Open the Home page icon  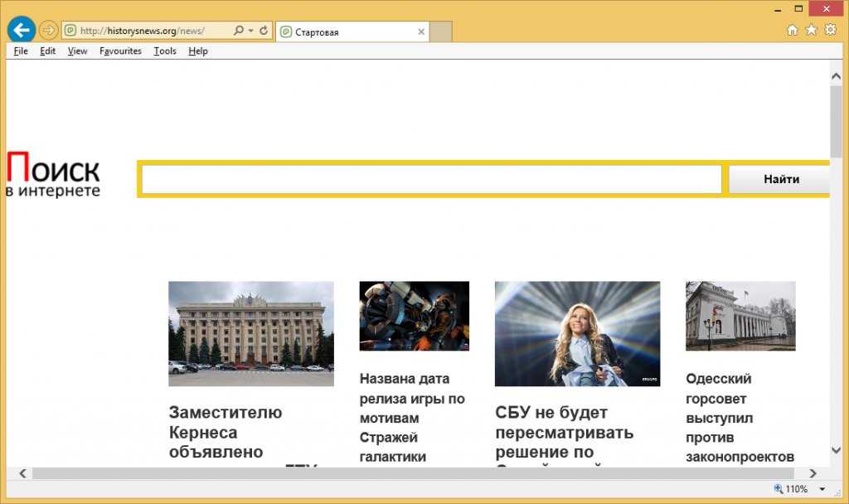click(x=792, y=31)
